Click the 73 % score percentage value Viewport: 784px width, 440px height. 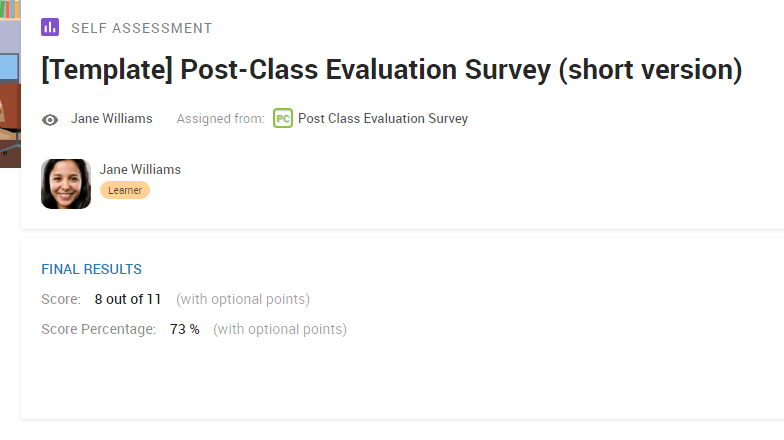tap(184, 329)
